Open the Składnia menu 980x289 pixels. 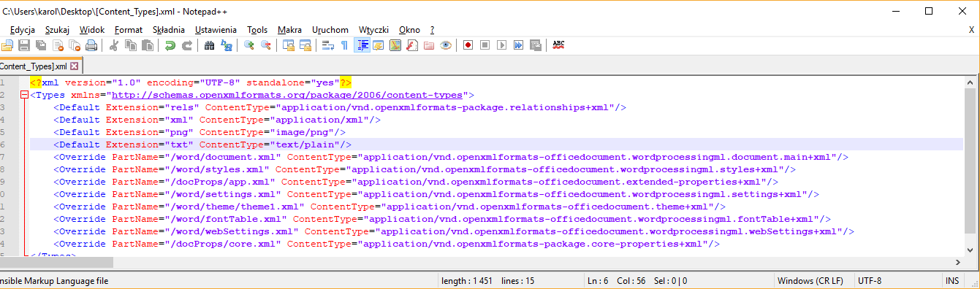click(x=169, y=30)
